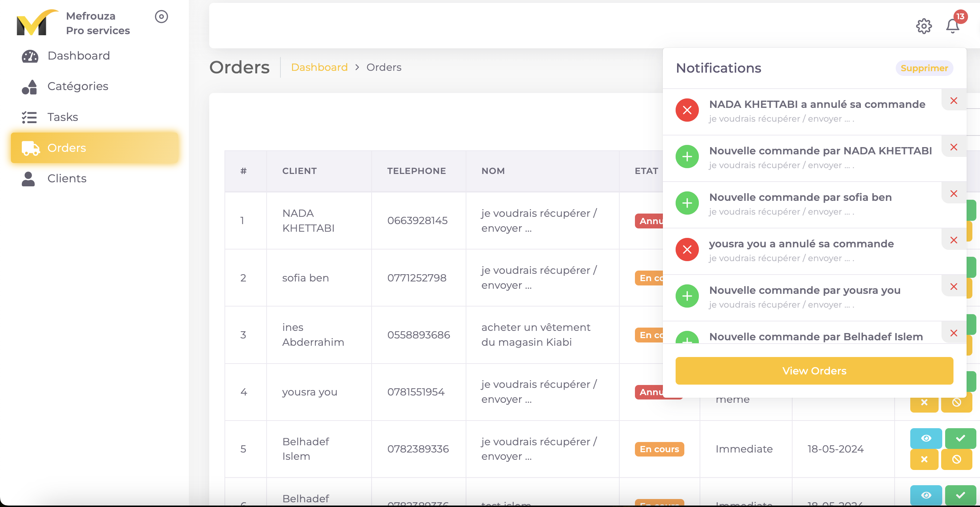Go to Catégories in sidebar
This screenshot has width=980, height=507.
coord(78,86)
